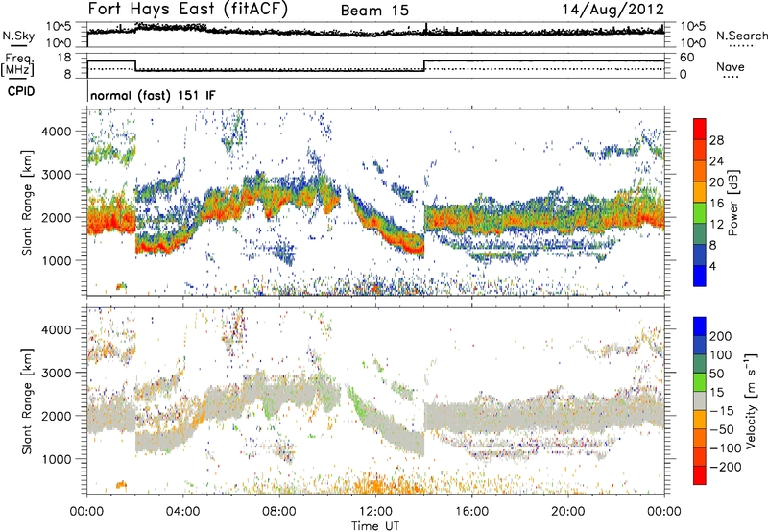Click 'Slant Range [km]' label of velocity panel

coord(27,400)
